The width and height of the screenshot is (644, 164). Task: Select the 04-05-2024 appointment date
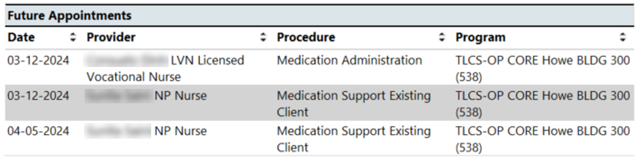coord(38,131)
